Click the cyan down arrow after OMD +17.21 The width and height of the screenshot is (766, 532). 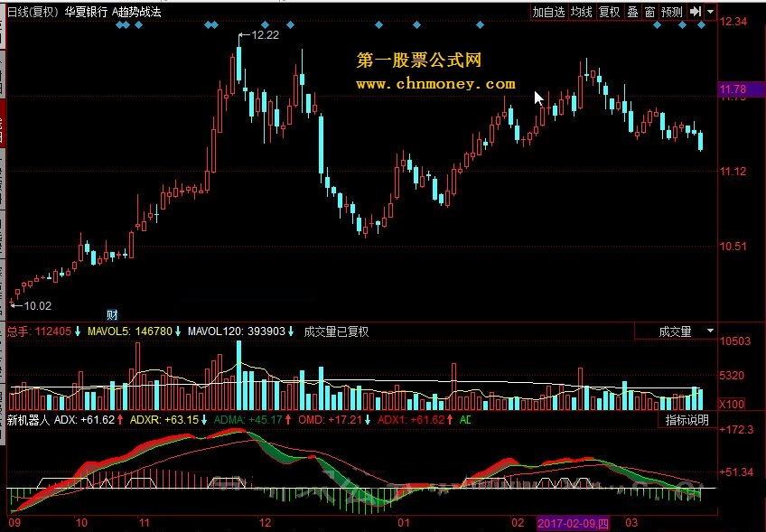pyautogui.click(x=368, y=420)
